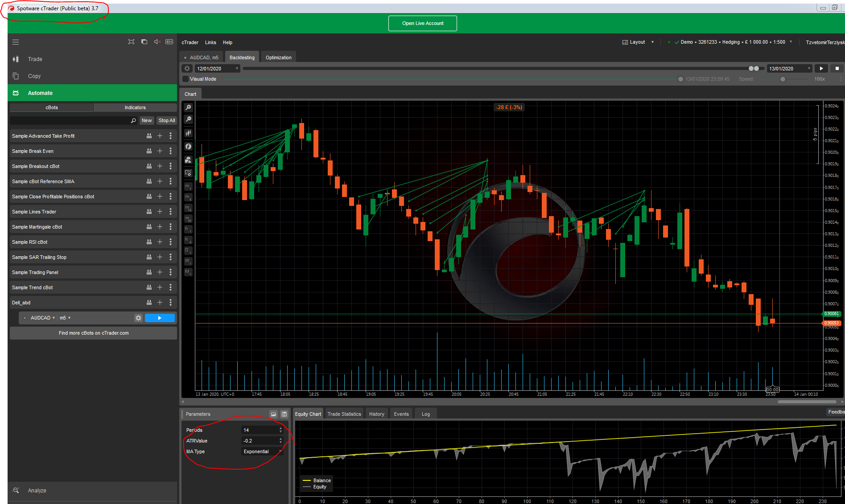Switch chart to m30 timeframe
Screen dimensions: 845x504
coord(188,218)
